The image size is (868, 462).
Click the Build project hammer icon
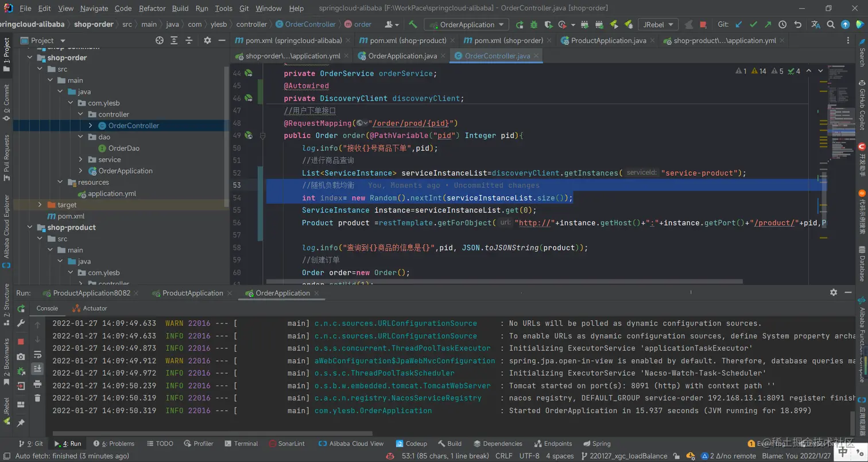point(413,25)
